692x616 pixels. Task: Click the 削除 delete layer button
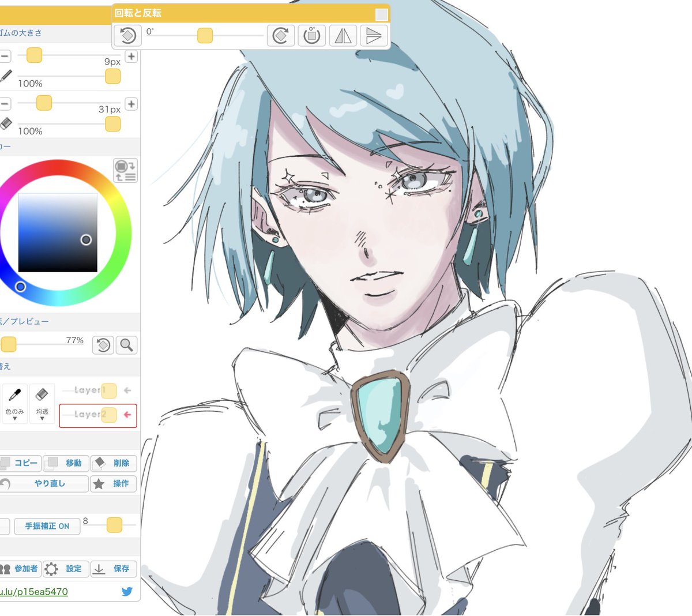114,463
